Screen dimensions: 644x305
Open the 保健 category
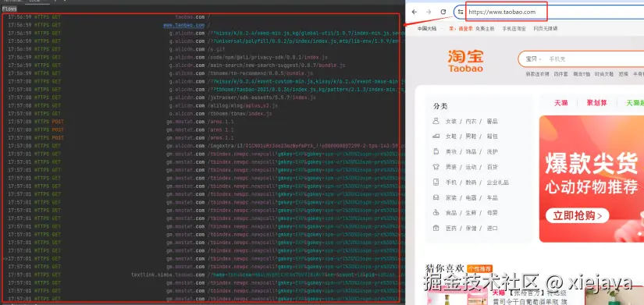click(x=471, y=229)
